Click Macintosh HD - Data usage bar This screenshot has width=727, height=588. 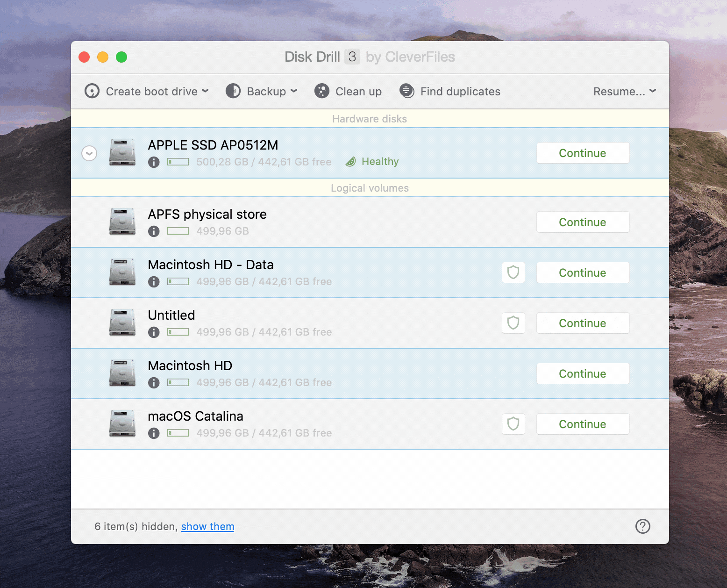(178, 281)
